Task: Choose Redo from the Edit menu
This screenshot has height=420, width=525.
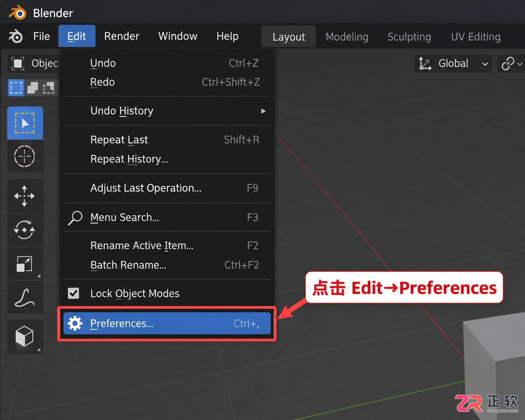Action: [x=167, y=82]
